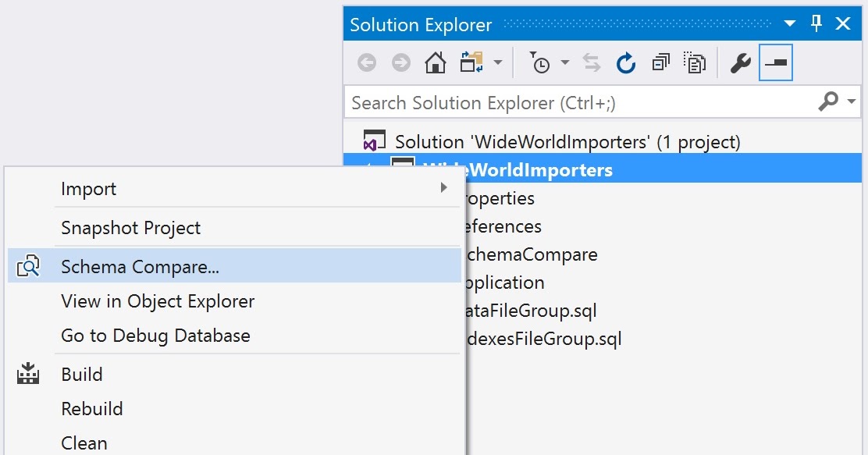Refresh the Solution Explorer
Screen dimensions: 868x455
coord(626,62)
